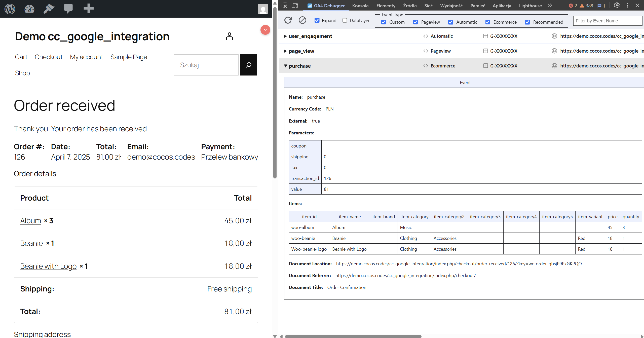Click the Filter by Event Name field
The width and height of the screenshot is (644, 338).
608,21
